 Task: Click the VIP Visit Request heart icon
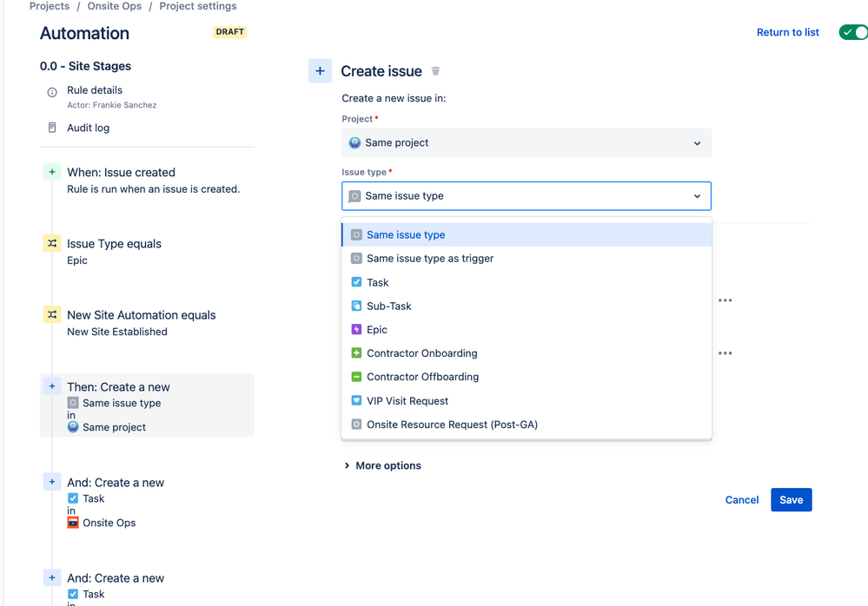[x=356, y=400]
